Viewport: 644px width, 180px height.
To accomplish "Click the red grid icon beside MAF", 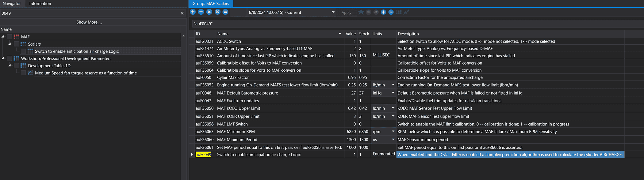I will point(17,37).
